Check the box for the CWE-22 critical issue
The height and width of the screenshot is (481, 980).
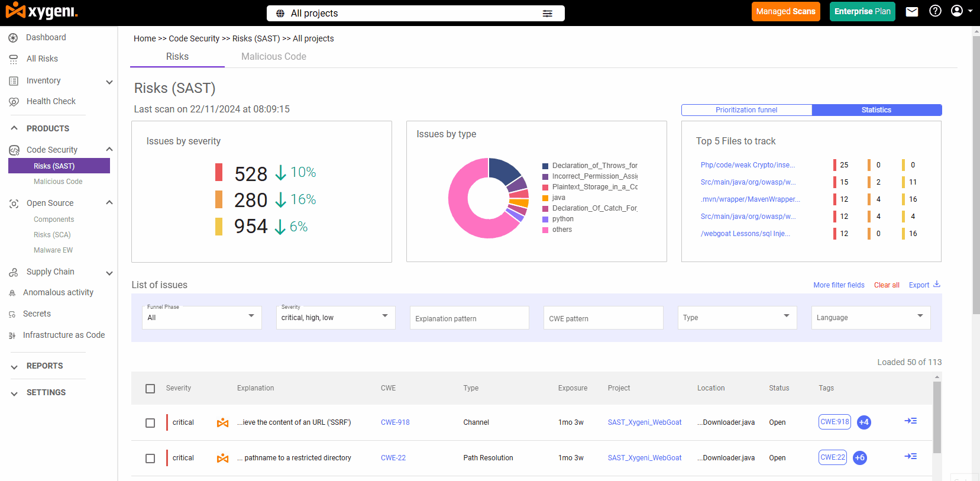coord(150,459)
